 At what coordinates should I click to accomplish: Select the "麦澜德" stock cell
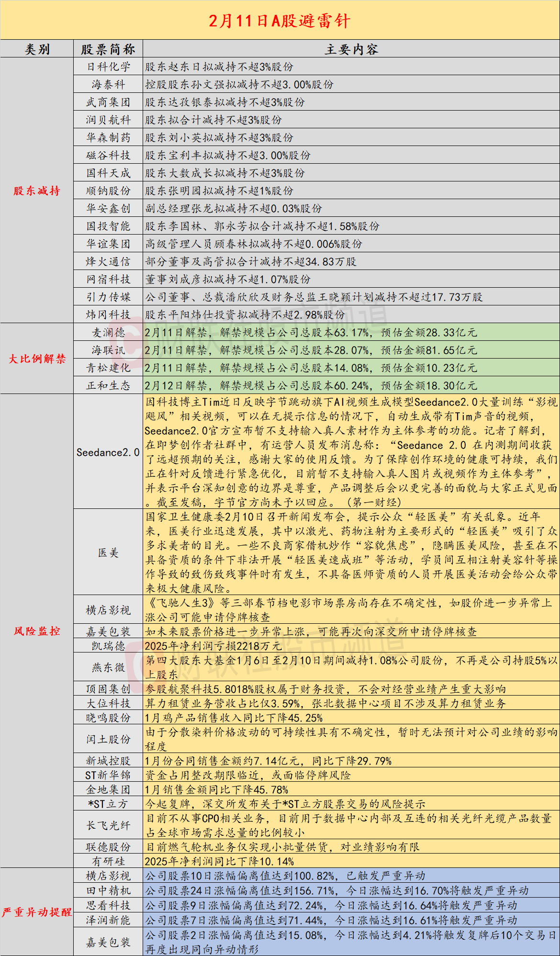pos(108,333)
